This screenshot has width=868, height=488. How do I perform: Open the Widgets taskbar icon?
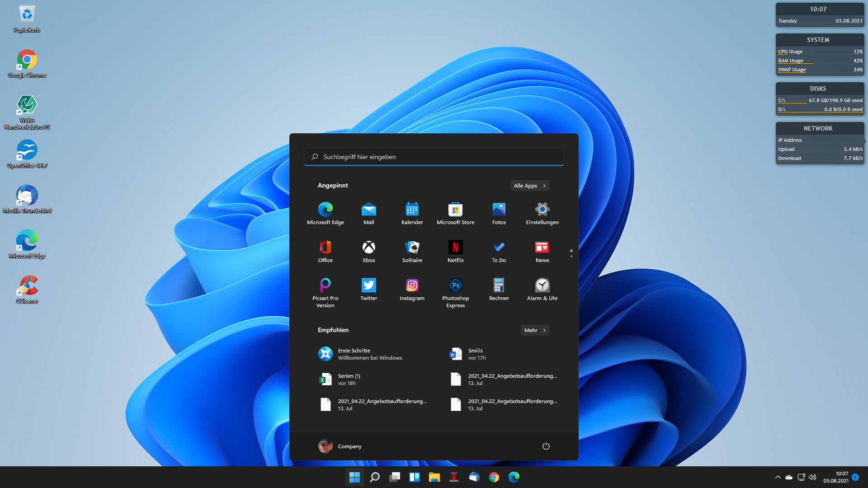pyautogui.click(x=415, y=477)
